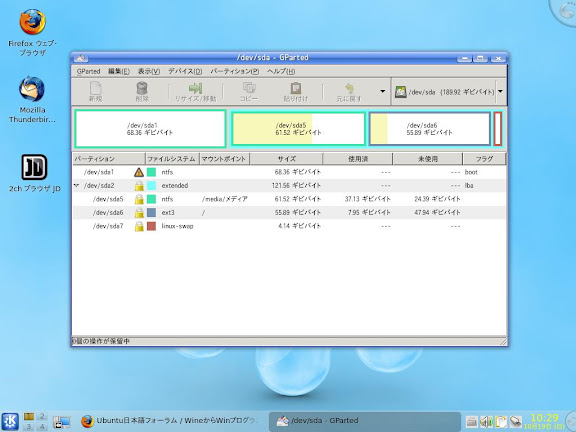Click the pending operations status bar text
Image resolution: width=576 pixels, height=432 pixels.
tap(101, 341)
